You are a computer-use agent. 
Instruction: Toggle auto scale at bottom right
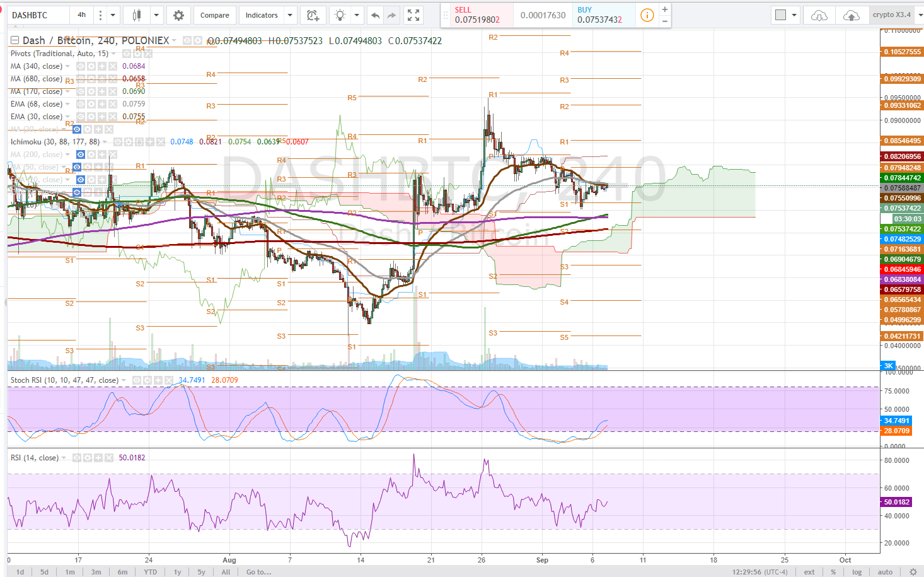pyautogui.click(x=885, y=572)
